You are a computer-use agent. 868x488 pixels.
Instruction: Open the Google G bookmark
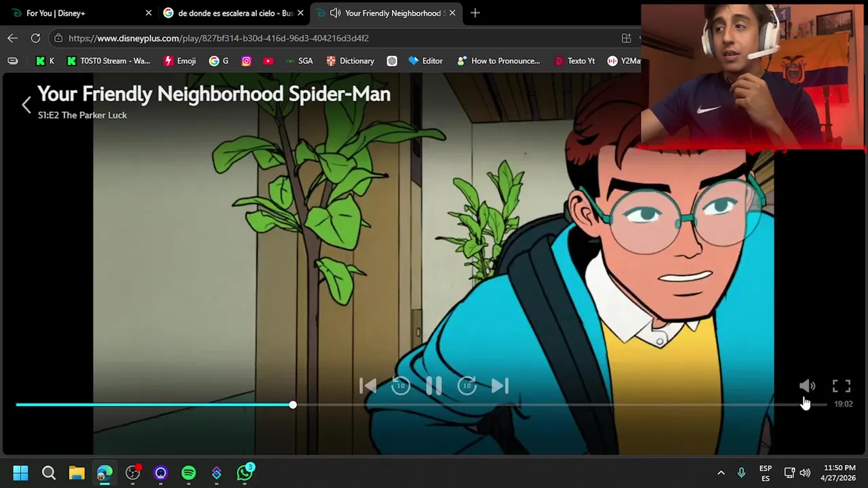click(x=219, y=61)
